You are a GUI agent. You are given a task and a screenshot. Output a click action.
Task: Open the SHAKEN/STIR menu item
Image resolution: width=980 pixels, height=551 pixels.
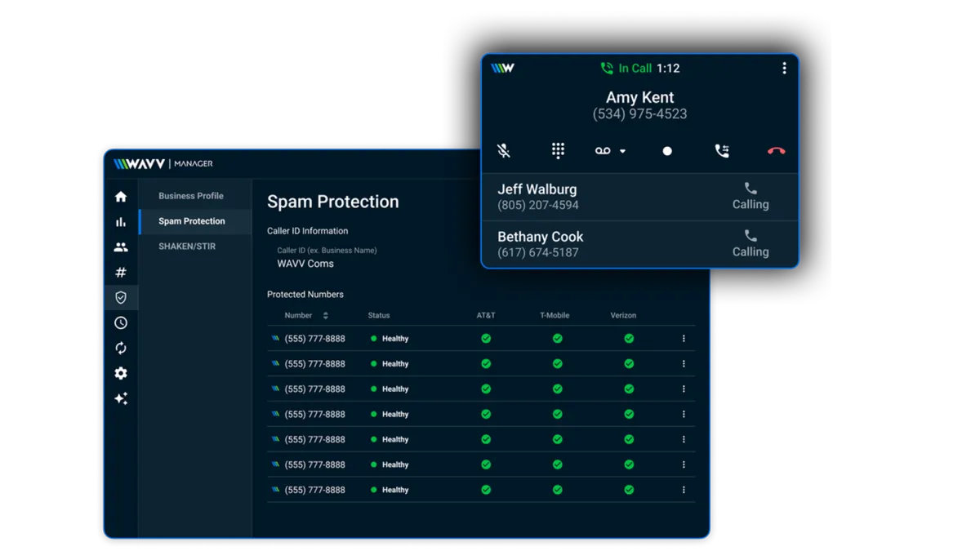pyautogui.click(x=187, y=247)
